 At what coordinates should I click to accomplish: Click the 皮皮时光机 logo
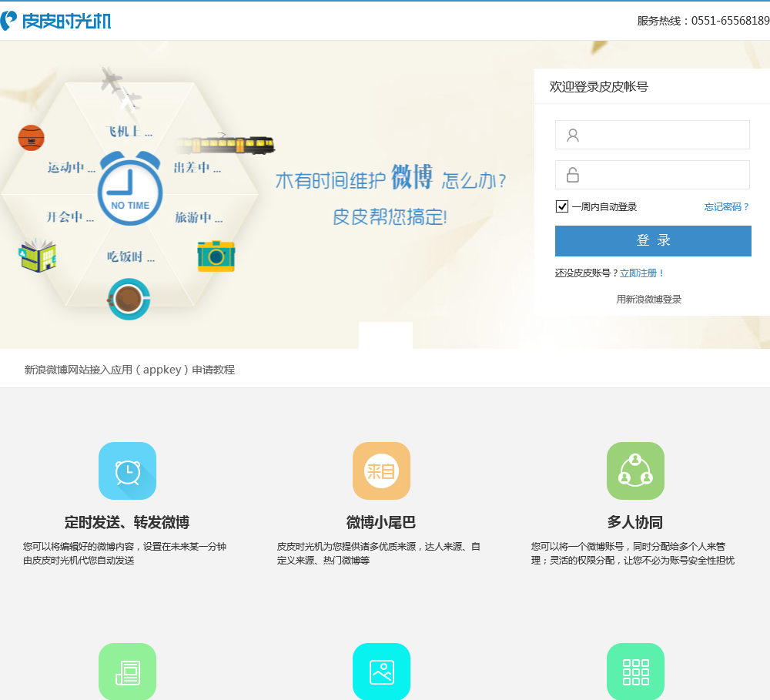55,21
